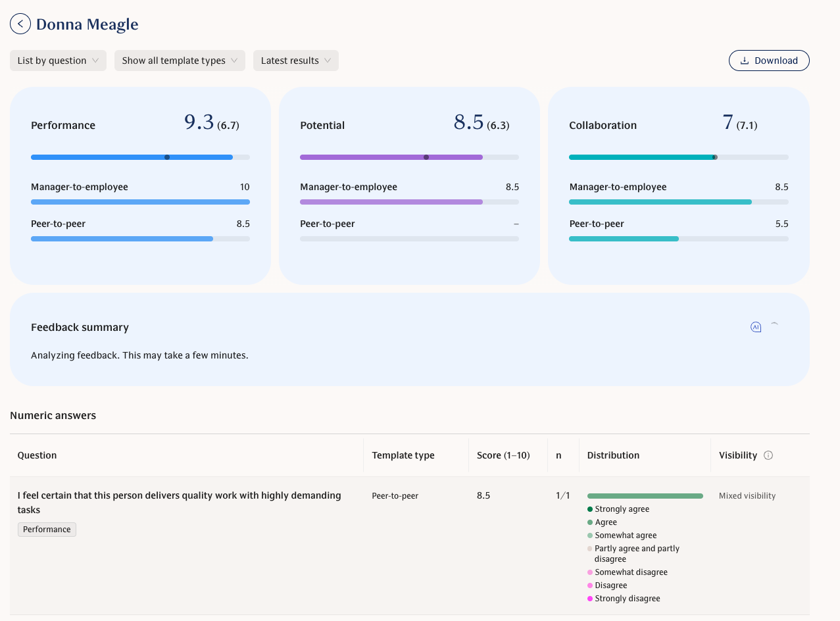Click the grey Partly agree legend dot

(590, 549)
